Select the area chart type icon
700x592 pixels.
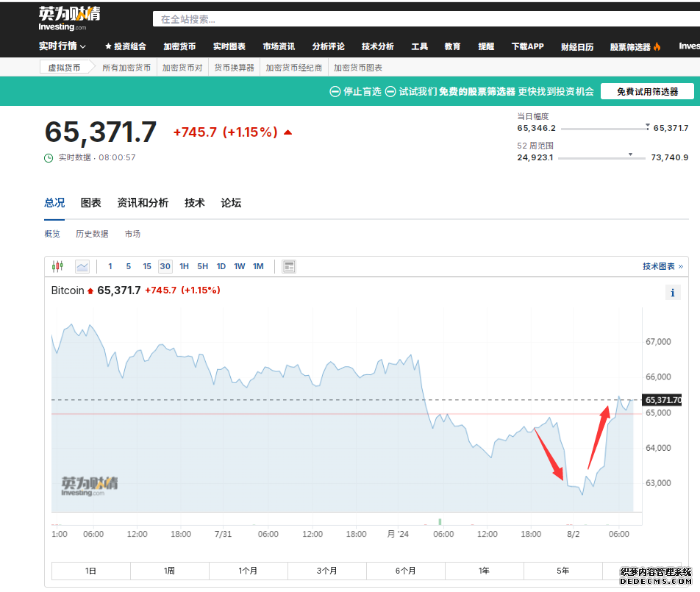[x=82, y=266]
